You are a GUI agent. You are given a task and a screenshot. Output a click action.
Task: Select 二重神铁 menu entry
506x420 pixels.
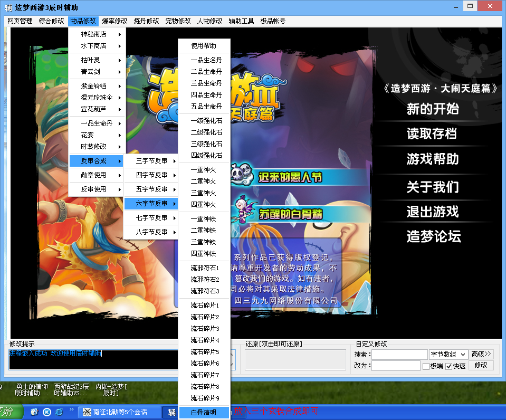(204, 231)
